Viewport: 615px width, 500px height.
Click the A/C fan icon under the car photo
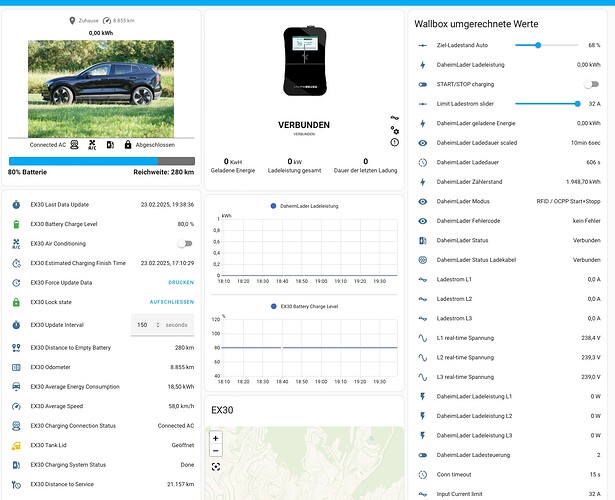pyautogui.click(x=92, y=145)
